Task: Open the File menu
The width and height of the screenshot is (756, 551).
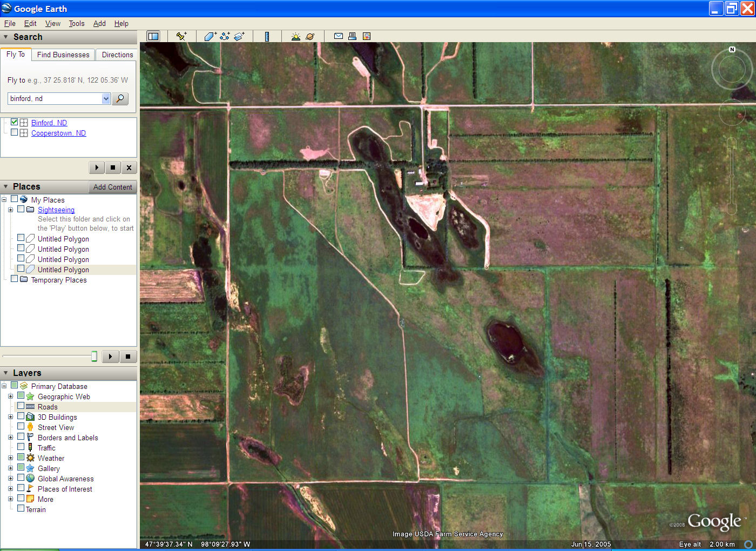Action: point(10,23)
